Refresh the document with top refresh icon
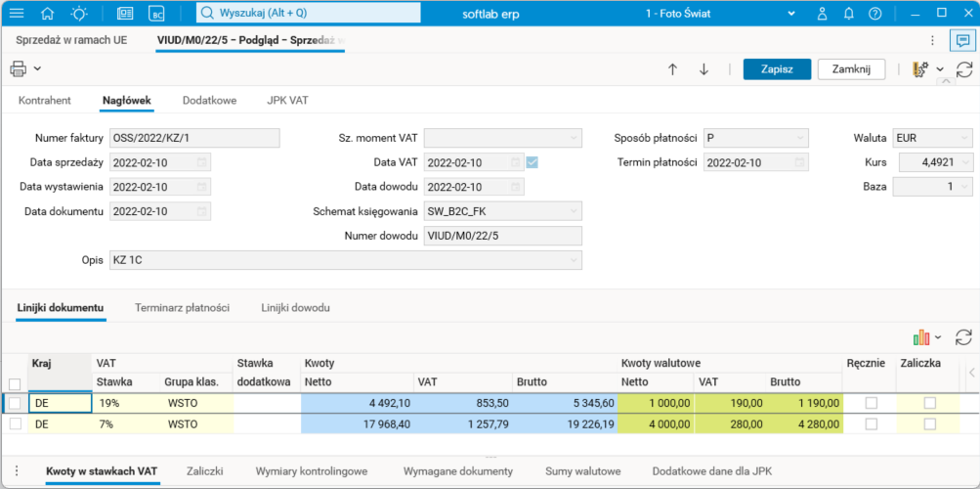This screenshot has width=980, height=489. (965, 69)
